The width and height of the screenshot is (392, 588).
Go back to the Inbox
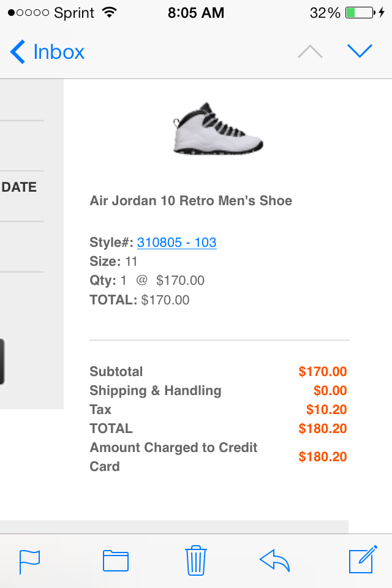(47, 52)
